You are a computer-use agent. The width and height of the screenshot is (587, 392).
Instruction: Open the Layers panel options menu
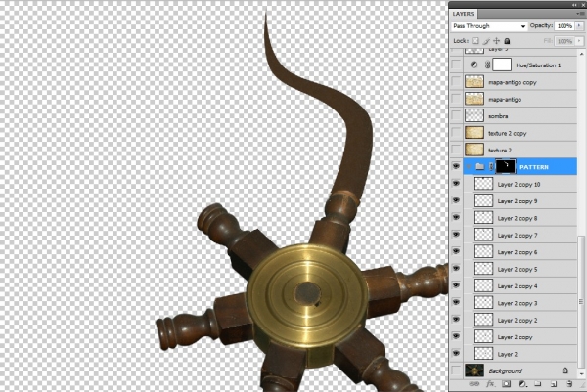pos(579,14)
